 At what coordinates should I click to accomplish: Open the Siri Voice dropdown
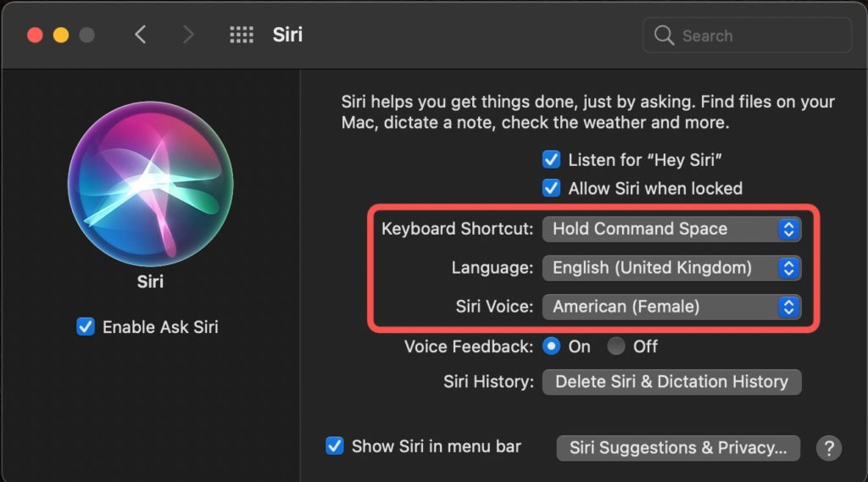(671, 307)
